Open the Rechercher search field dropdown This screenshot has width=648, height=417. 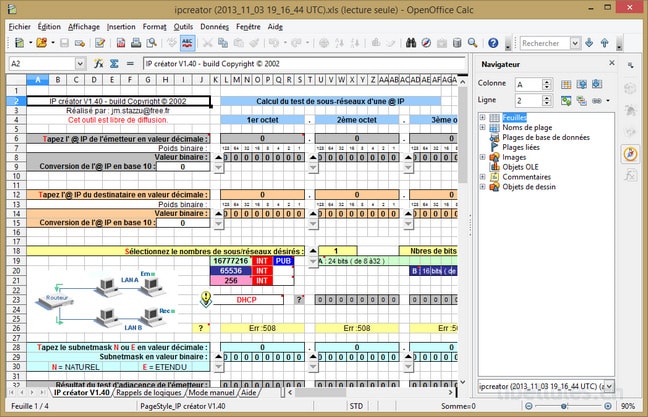575,43
